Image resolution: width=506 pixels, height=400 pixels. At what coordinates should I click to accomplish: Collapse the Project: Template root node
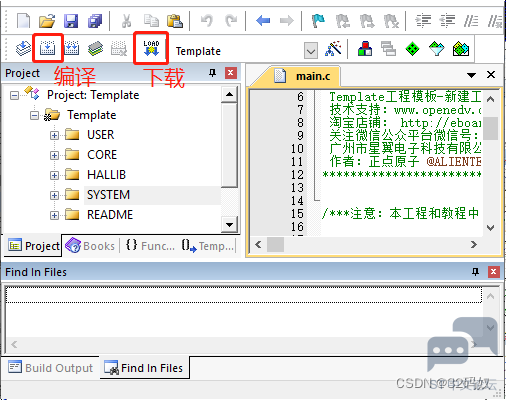14,96
